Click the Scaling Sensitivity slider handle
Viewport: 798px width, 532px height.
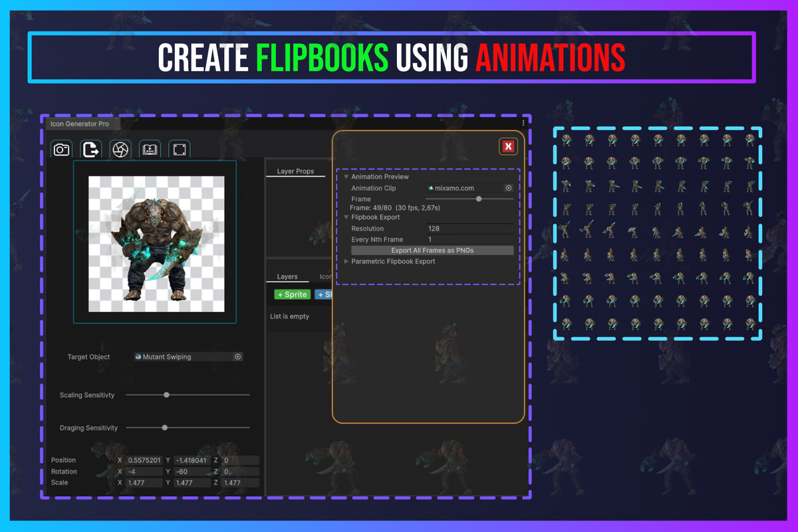(x=167, y=395)
